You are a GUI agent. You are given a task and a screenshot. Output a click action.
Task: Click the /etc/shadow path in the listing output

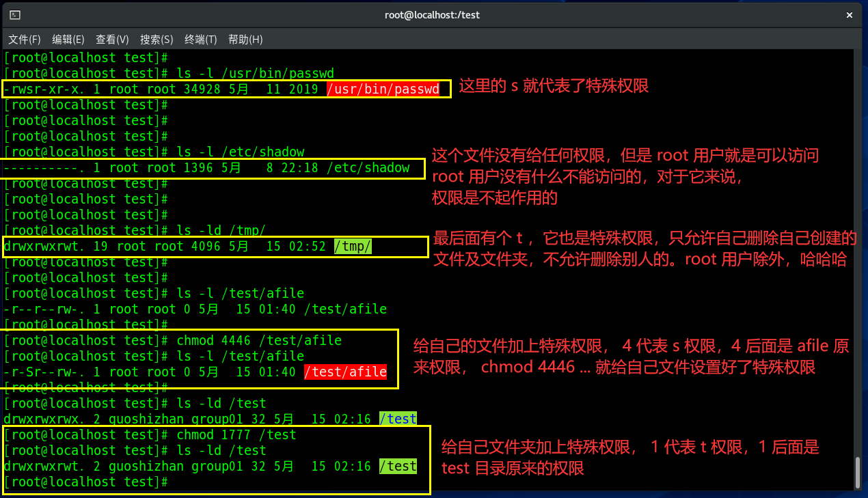coord(368,168)
